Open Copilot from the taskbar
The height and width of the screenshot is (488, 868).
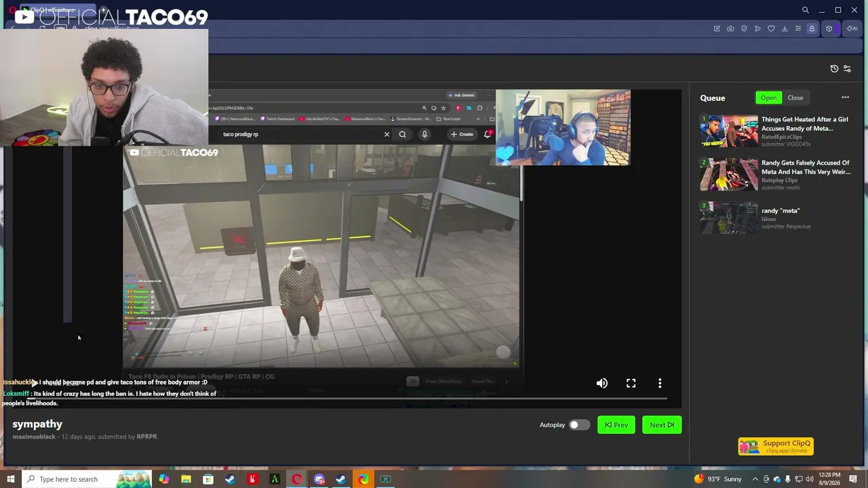164,479
